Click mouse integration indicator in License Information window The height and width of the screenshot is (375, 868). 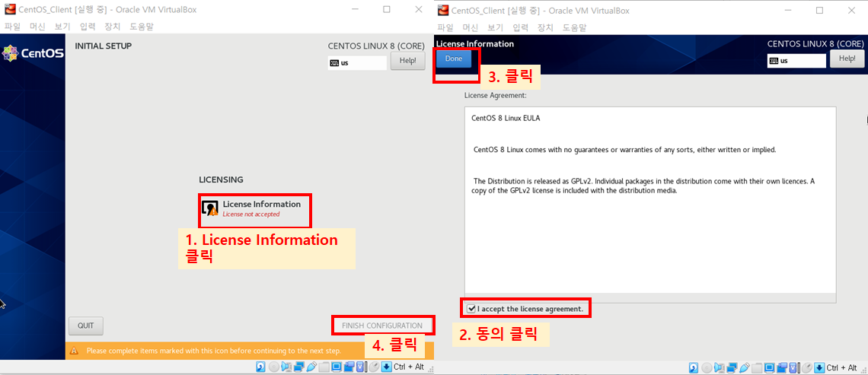coord(806,368)
